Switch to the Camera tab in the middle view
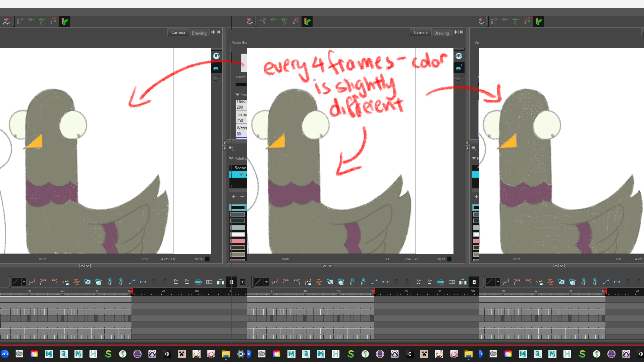Viewport: 644px width, 362px height. pos(420,33)
